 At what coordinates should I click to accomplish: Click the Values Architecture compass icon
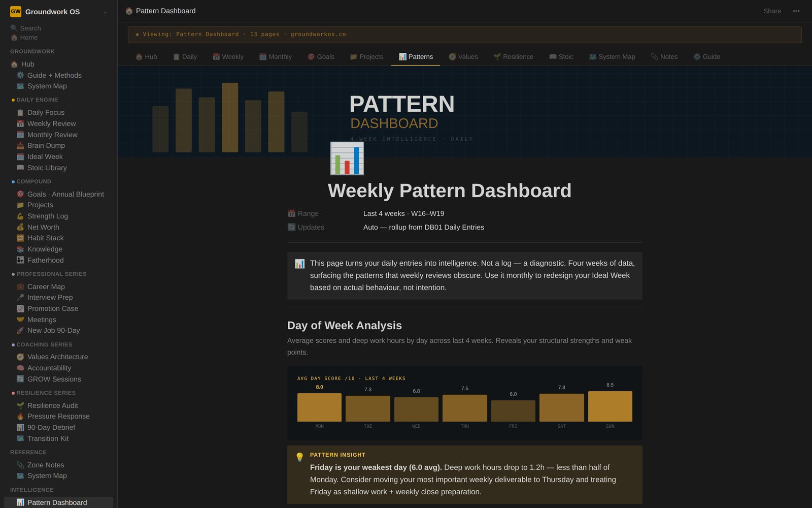coord(20,357)
